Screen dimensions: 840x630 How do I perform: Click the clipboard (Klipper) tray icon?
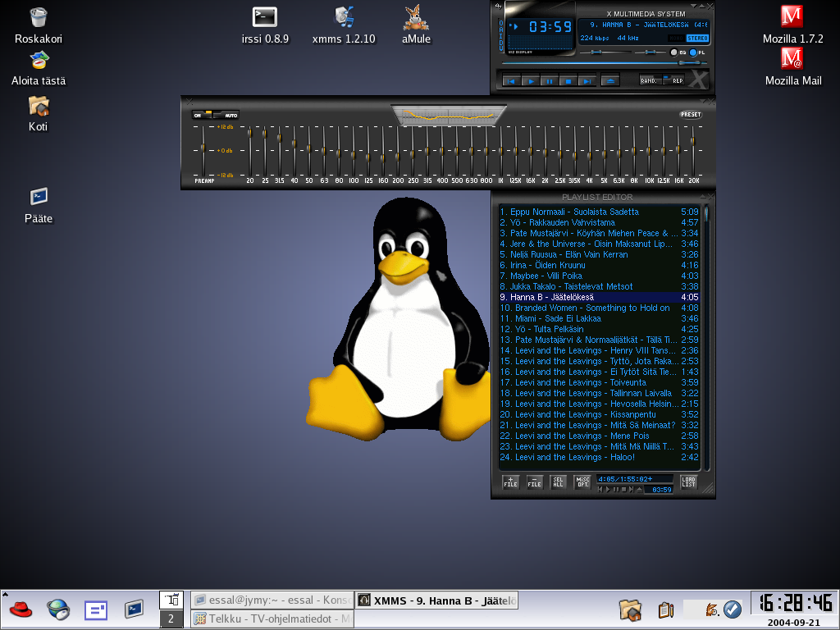point(665,609)
